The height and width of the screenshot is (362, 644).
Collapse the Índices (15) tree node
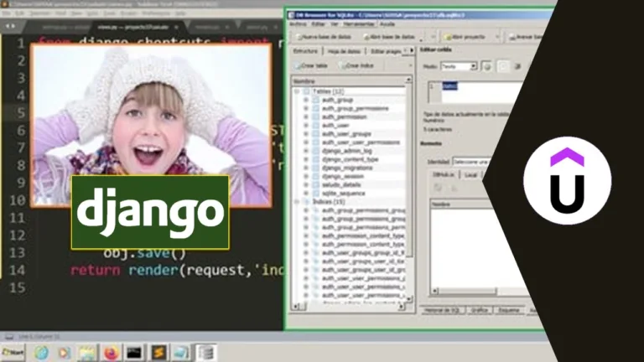pos(297,201)
